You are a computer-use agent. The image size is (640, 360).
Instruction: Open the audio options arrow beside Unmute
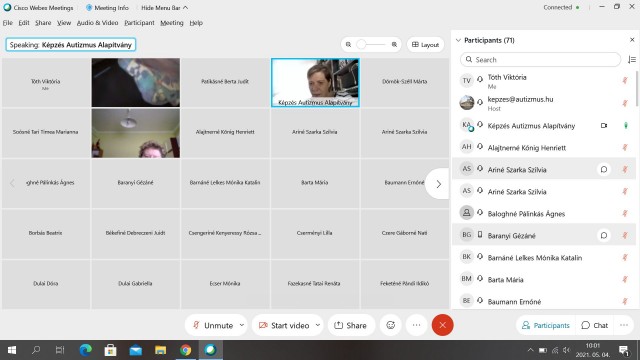(x=242, y=325)
